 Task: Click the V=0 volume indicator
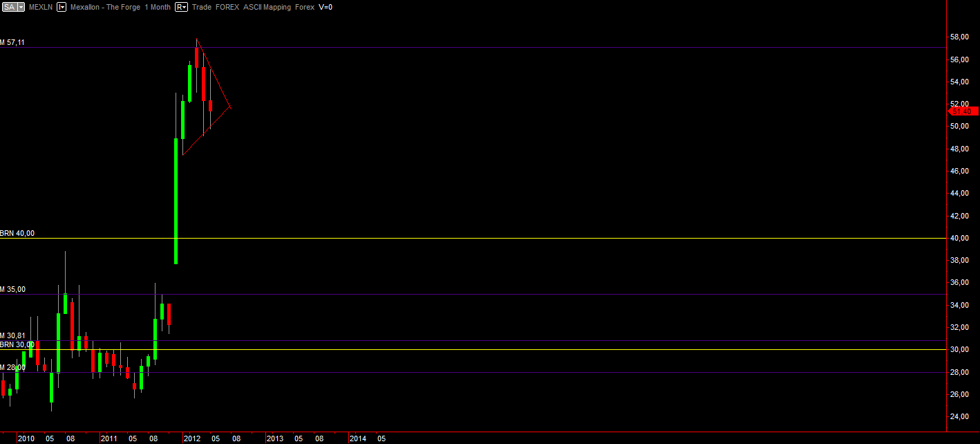(325, 7)
